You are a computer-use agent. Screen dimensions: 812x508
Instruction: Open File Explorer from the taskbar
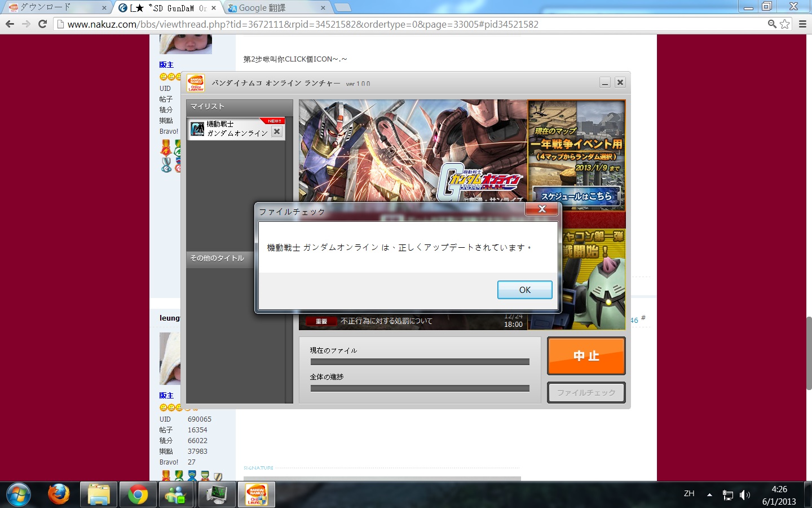point(98,494)
